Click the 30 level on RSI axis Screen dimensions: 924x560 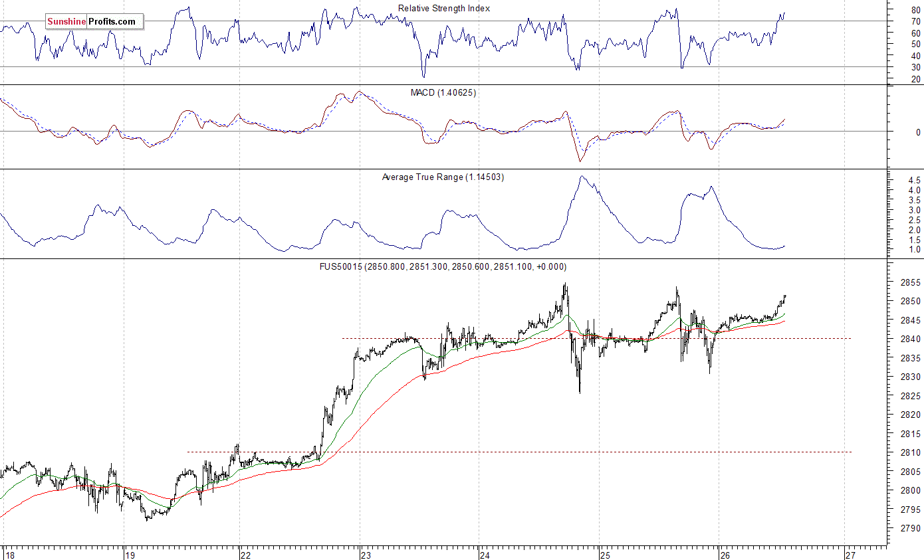(915, 68)
